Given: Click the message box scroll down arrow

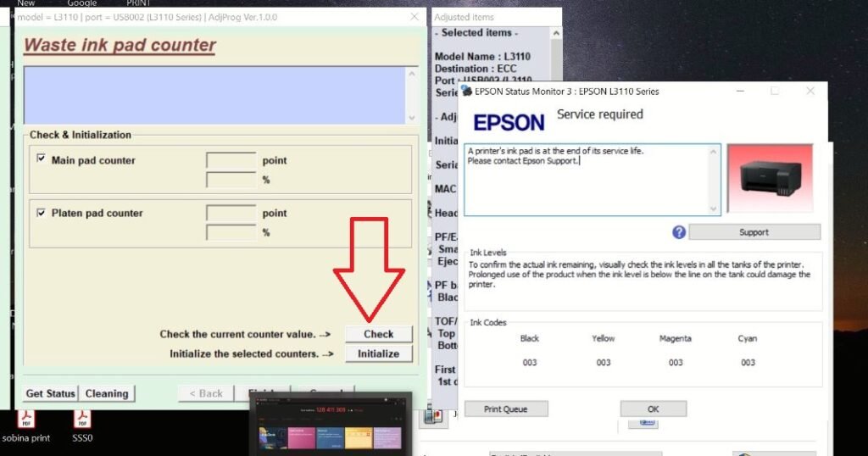Looking at the screenshot, I should pos(713,209).
